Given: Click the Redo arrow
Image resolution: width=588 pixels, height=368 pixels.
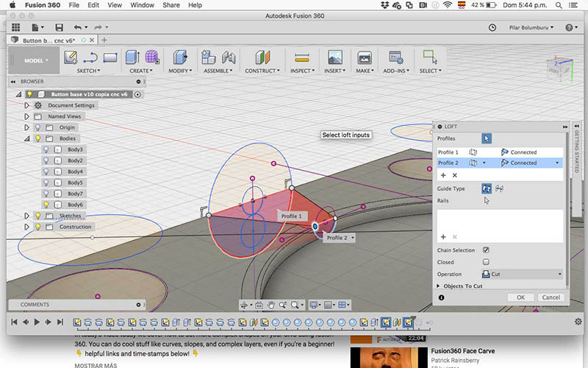Looking at the screenshot, I should coord(98,27).
